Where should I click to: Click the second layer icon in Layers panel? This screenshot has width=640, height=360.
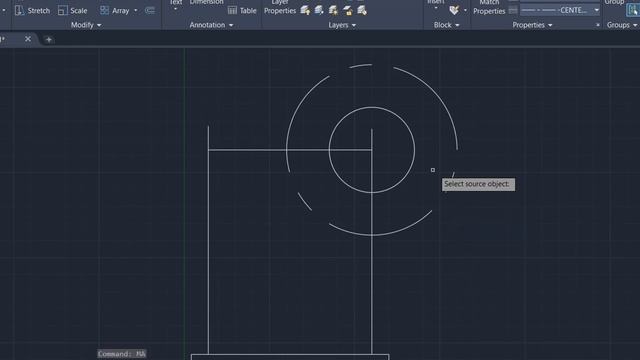pos(319,11)
